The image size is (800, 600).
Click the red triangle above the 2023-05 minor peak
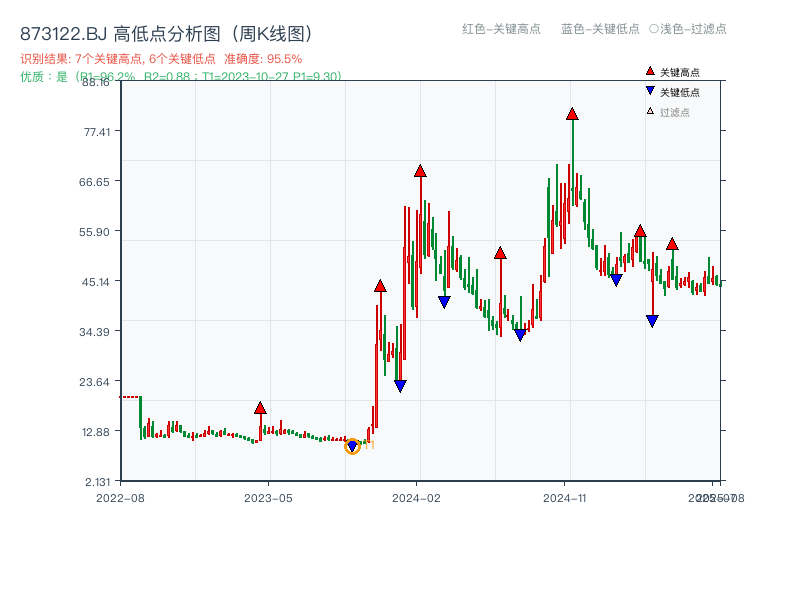(x=262, y=408)
